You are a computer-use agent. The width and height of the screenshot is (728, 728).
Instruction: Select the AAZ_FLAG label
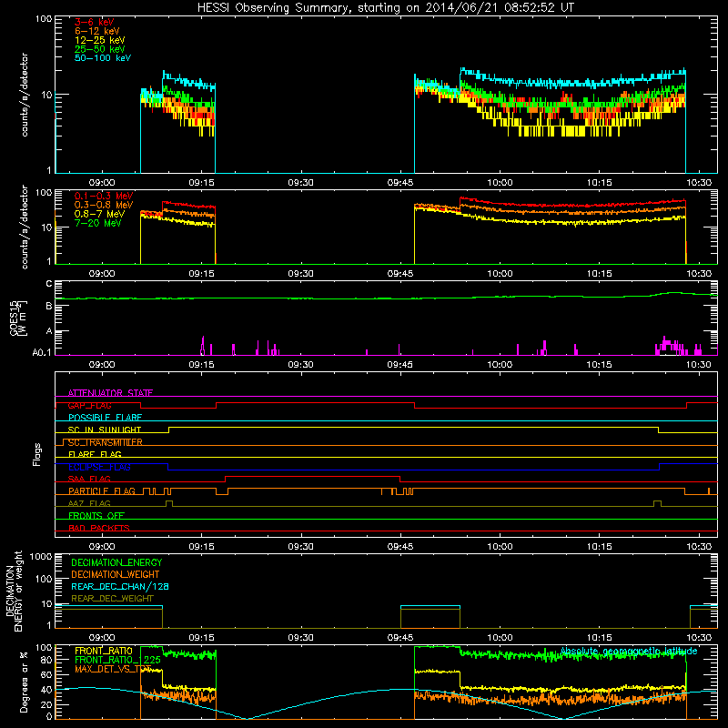tap(89, 503)
